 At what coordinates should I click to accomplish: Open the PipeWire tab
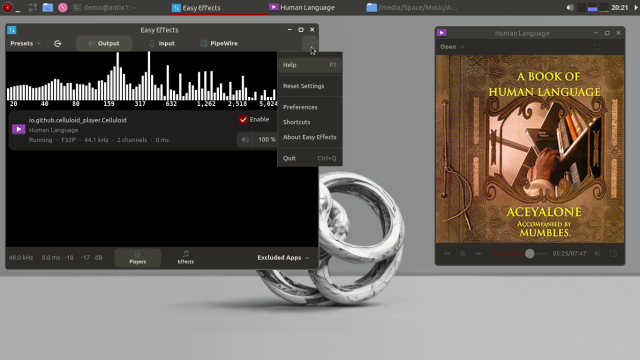219,43
